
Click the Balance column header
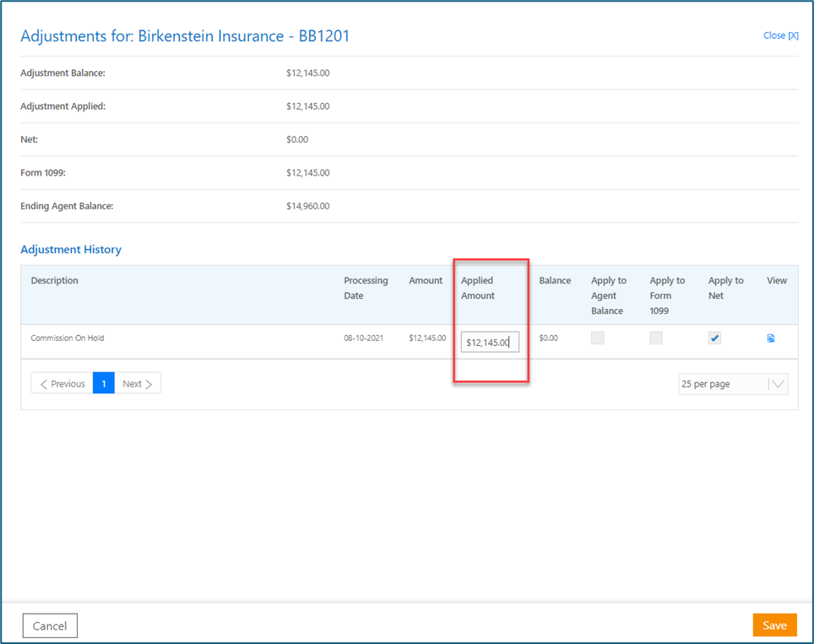tap(555, 280)
